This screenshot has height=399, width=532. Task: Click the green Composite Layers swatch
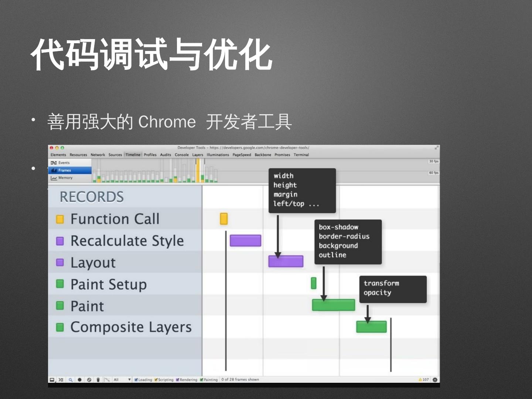[60, 327]
